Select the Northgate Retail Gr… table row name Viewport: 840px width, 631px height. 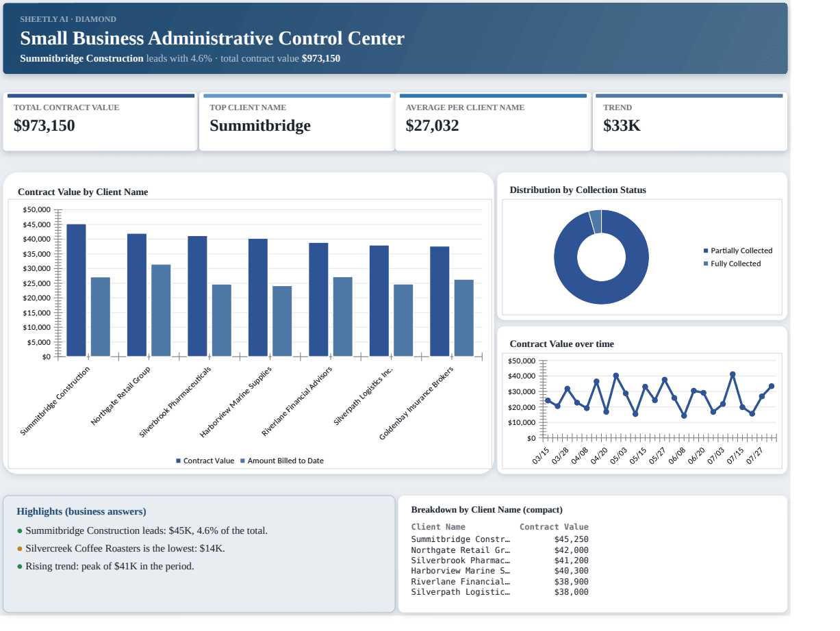461,550
